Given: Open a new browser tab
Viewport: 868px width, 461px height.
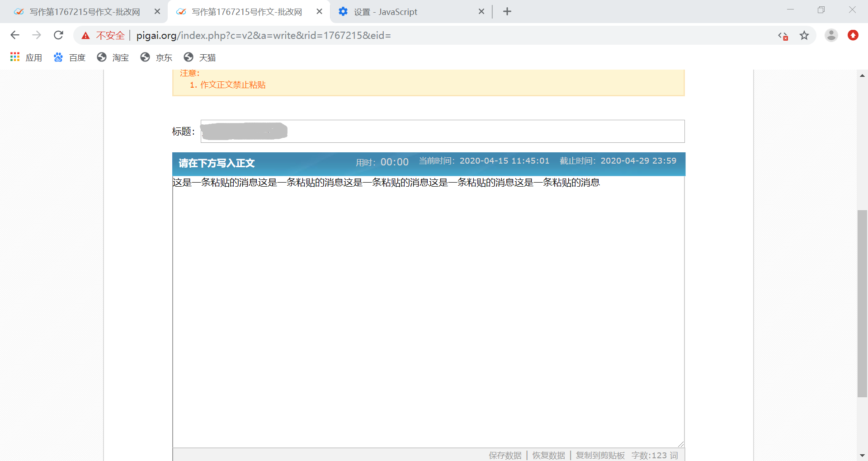Looking at the screenshot, I should point(507,12).
